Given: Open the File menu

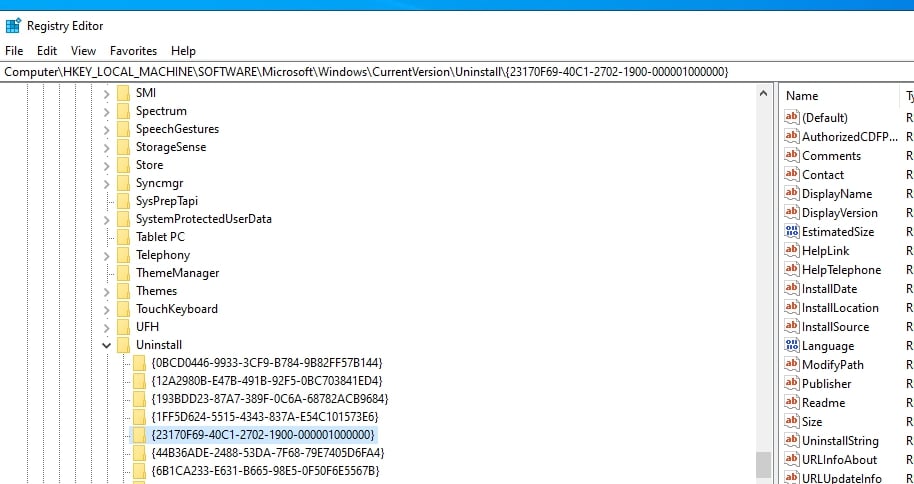Looking at the screenshot, I should point(14,51).
